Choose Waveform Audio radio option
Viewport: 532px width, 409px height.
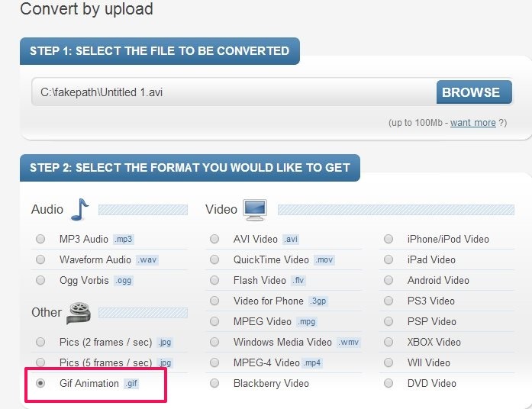point(40,259)
